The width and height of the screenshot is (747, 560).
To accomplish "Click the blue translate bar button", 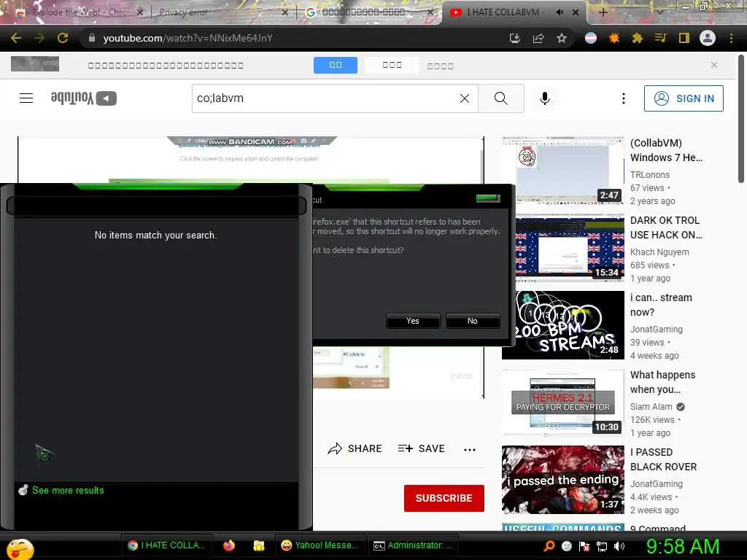I will pos(336,65).
